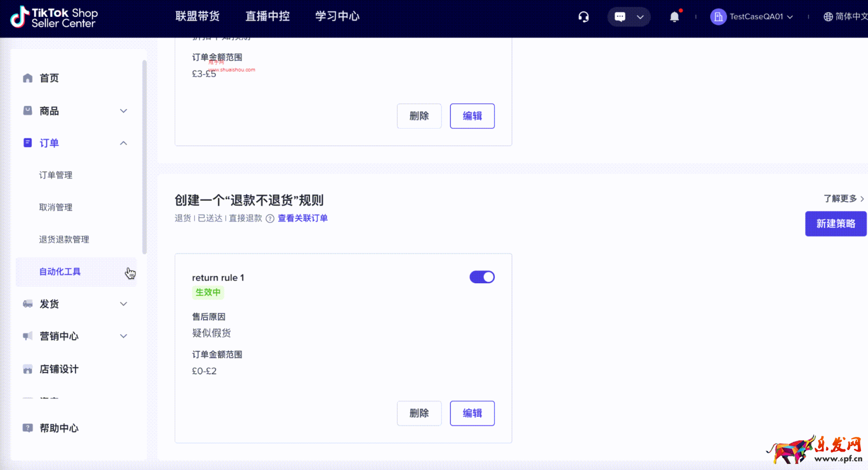This screenshot has width=868, height=470.
Task: Open 联盟带货 in top navigation
Action: (x=197, y=16)
